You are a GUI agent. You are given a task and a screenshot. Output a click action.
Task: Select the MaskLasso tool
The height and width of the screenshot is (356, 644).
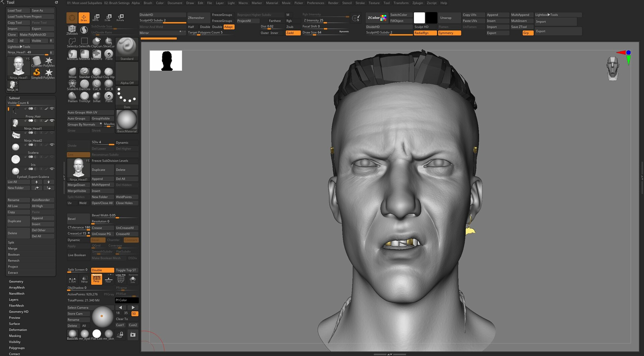coord(72,54)
